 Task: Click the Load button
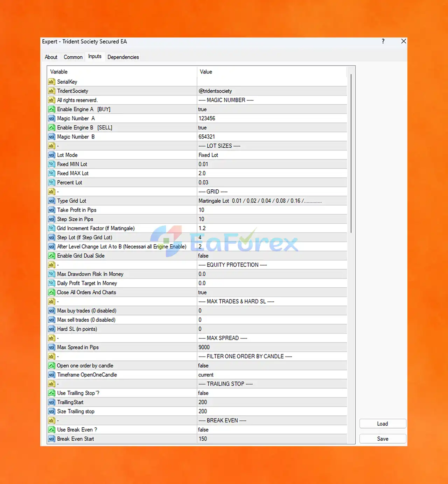point(383,424)
